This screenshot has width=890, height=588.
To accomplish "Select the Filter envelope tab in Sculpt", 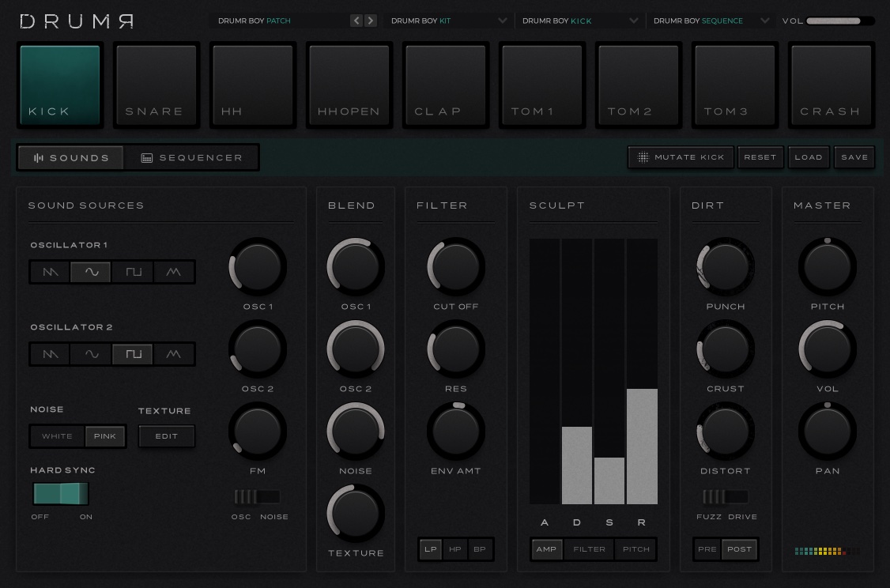I will point(589,549).
